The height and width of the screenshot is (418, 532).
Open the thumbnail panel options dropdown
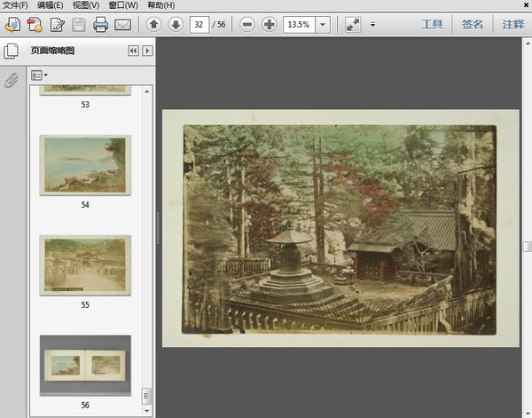coord(40,75)
